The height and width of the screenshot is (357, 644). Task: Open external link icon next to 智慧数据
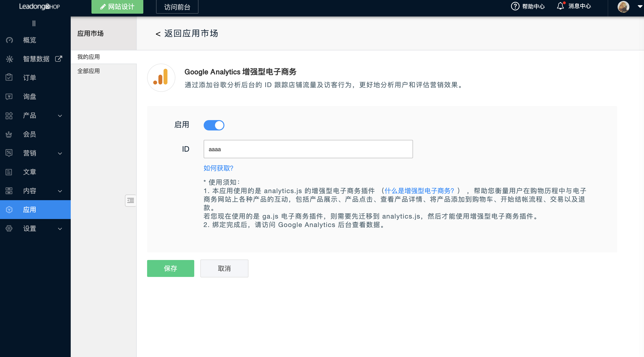pyautogui.click(x=58, y=59)
